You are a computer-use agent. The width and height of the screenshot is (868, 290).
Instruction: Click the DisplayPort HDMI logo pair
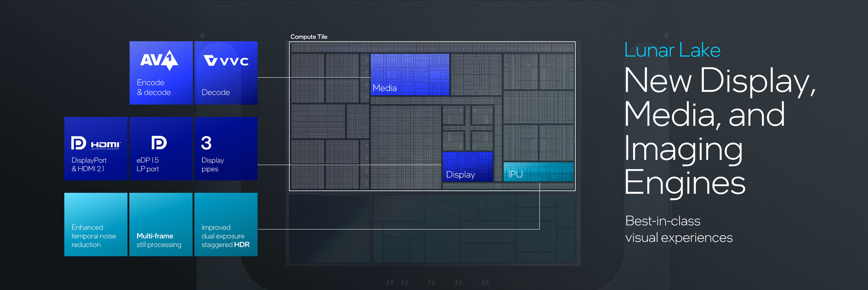96,143
